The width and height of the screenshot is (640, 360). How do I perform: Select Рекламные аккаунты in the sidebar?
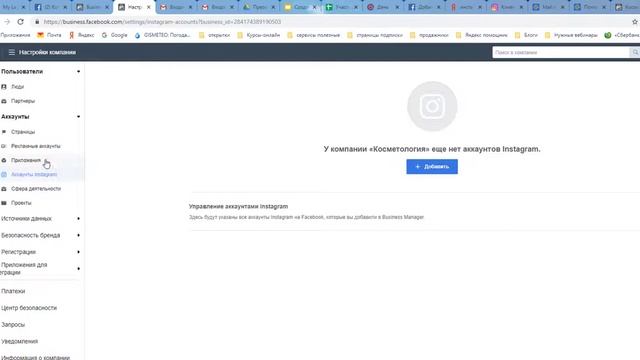[x=36, y=146]
